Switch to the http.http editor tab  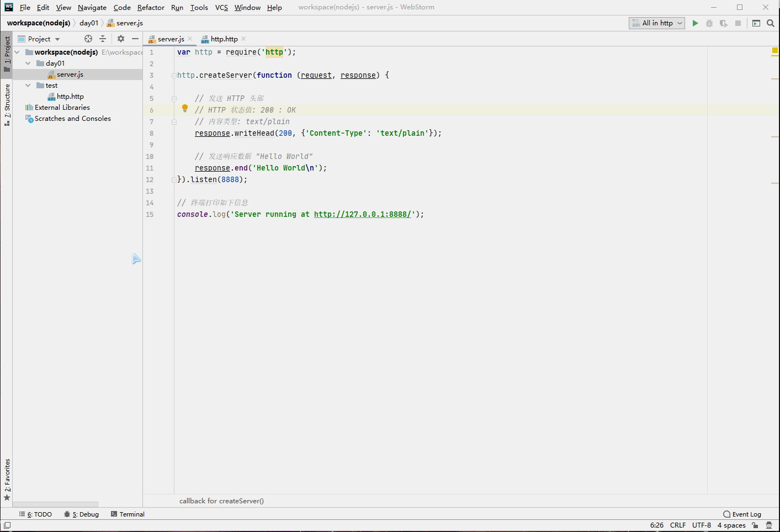tap(224, 39)
